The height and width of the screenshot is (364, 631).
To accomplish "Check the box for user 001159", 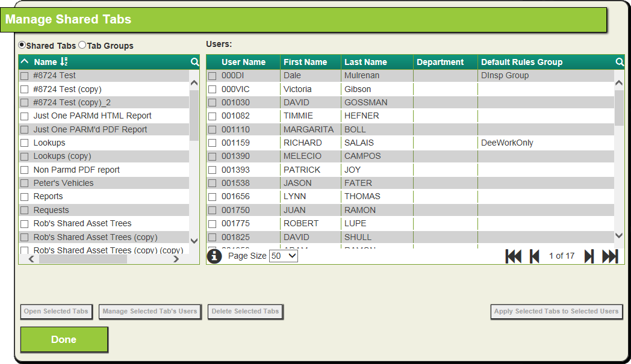I will pos(213,143).
